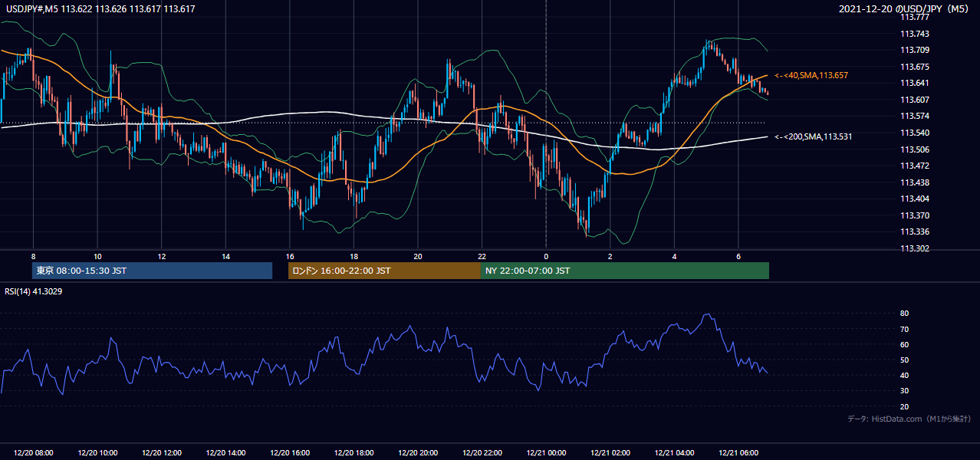The image size is (980, 460).
Task: Click the 113.641 price axis label
Action: [915, 84]
